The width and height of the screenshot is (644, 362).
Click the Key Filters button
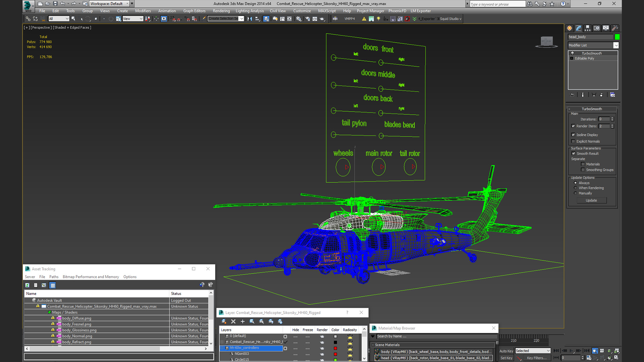pyautogui.click(x=536, y=358)
